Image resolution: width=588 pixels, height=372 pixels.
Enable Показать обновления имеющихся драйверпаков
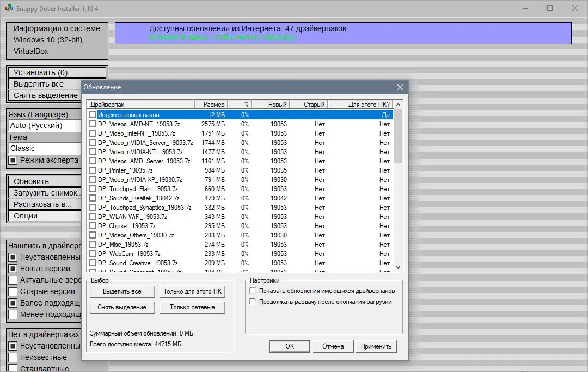(253, 291)
